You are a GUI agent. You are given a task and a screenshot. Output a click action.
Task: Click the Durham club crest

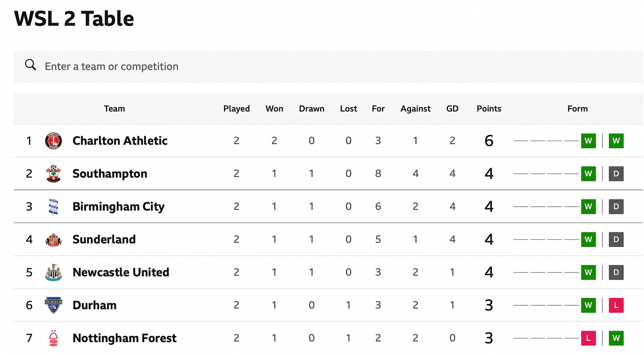[54, 305]
